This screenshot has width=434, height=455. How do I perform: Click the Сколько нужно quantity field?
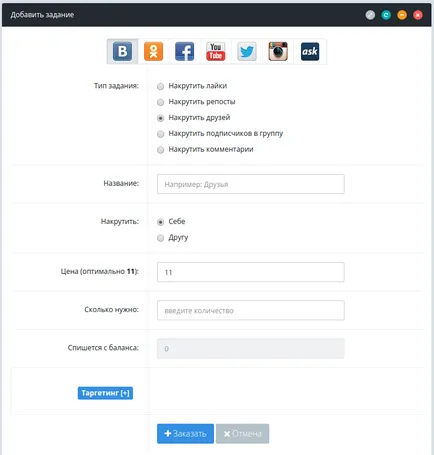[251, 310]
